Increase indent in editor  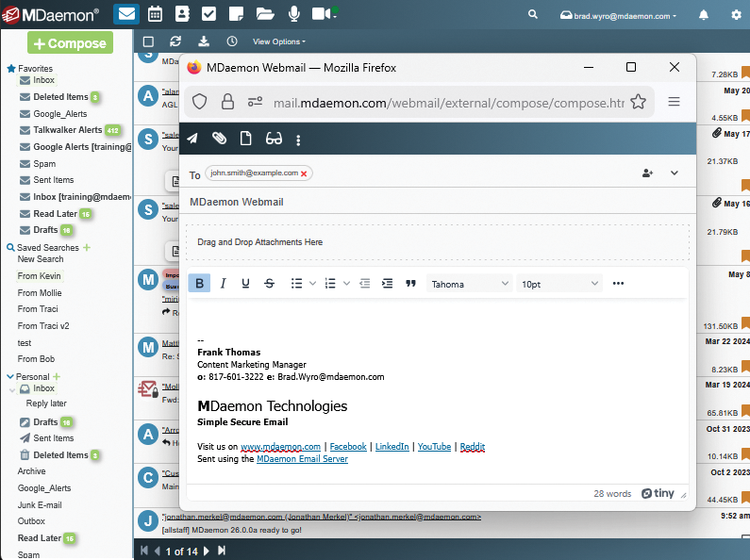pyautogui.click(x=388, y=284)
